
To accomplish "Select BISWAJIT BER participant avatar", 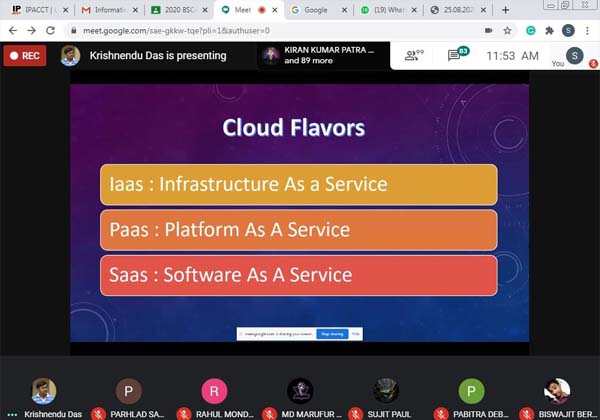I will (557, 391).
